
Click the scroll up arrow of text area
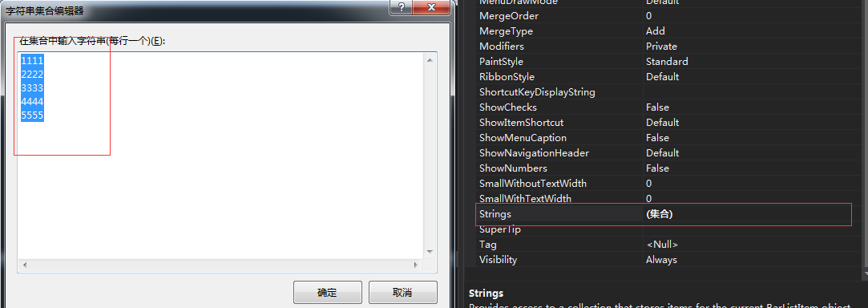tap(430, 60)
